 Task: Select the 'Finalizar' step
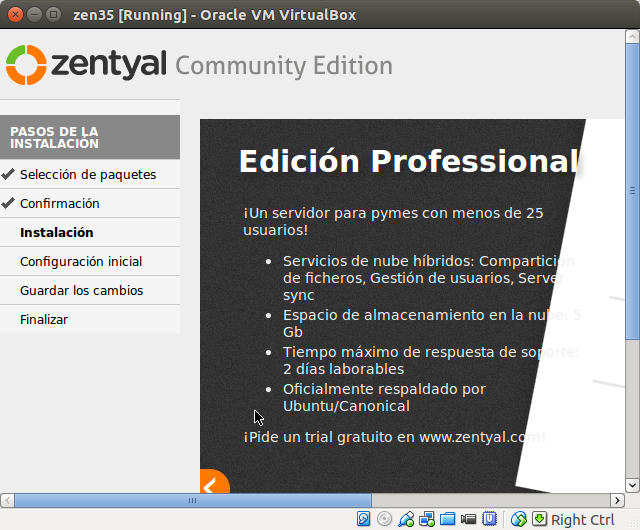point(90,319)
